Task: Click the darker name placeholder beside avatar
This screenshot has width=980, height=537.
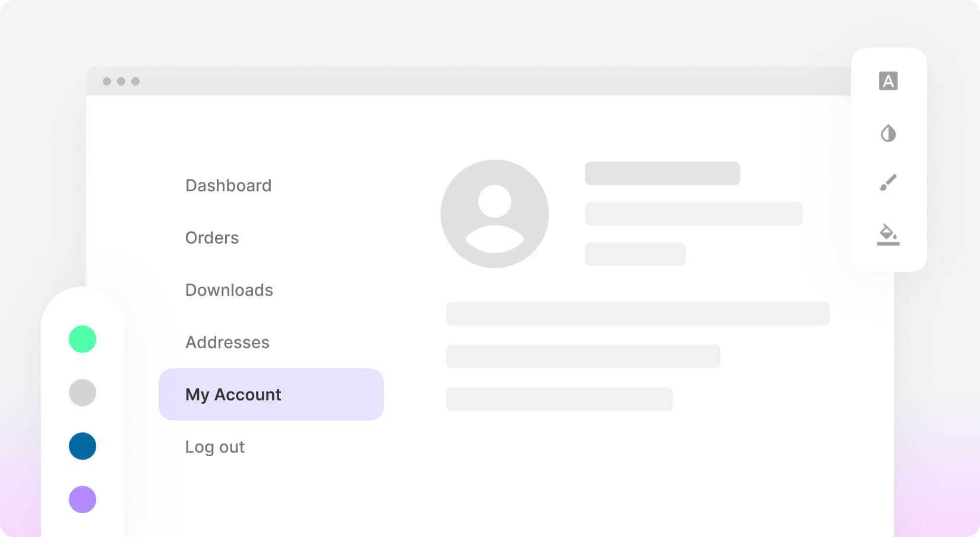Action: (662, 173)
